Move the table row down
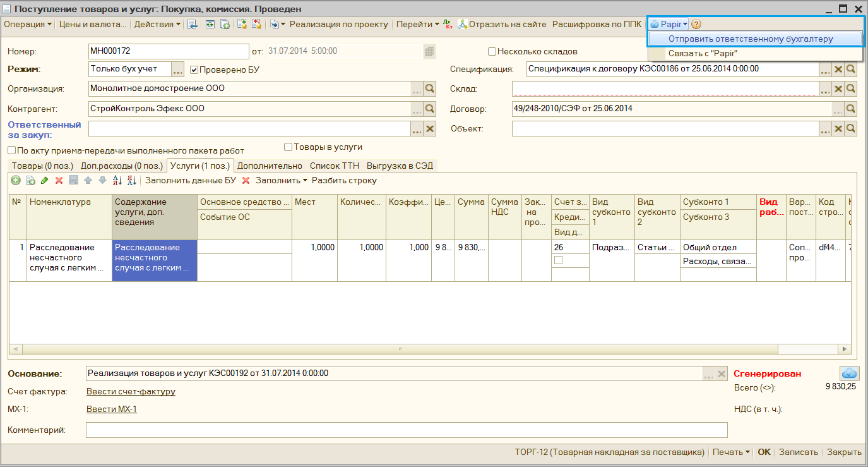 point(102,181)
